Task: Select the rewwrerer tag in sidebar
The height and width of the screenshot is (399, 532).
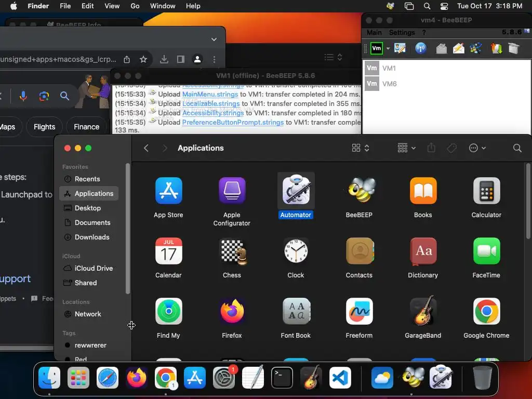Action: (89, 345)
